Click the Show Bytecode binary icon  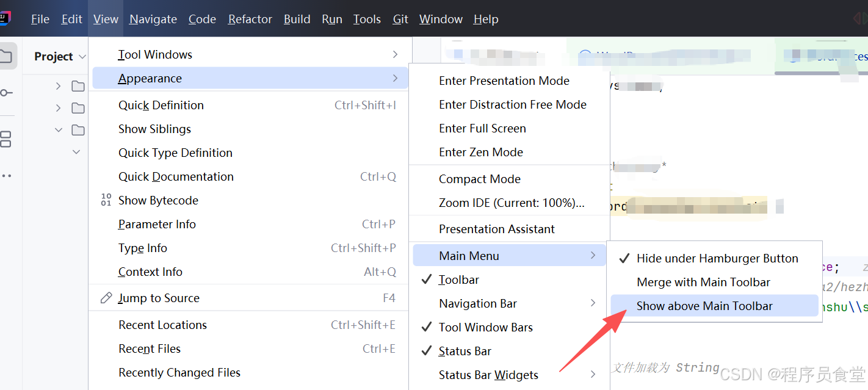pos(106,200)
